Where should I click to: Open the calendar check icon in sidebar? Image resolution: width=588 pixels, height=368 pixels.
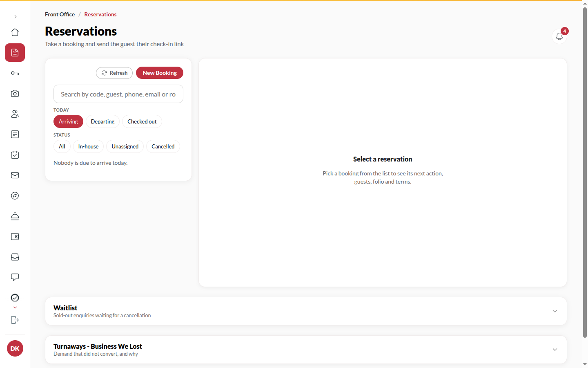pos(15,155)
